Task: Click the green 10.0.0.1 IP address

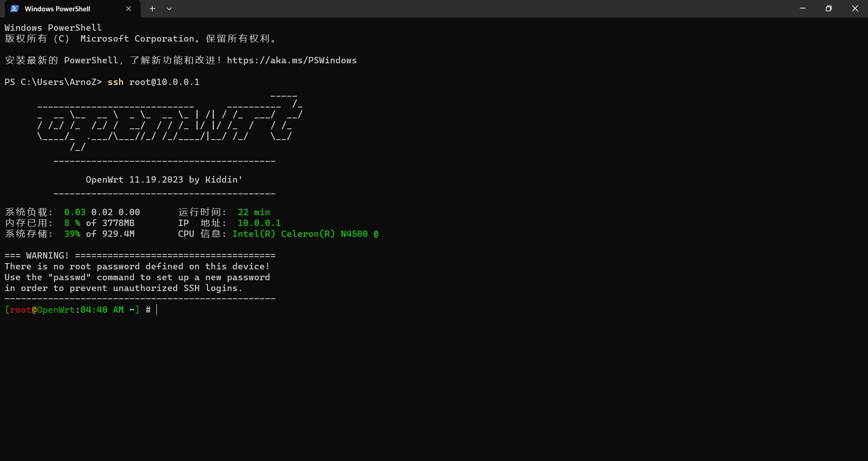Action: pos(259,223)
